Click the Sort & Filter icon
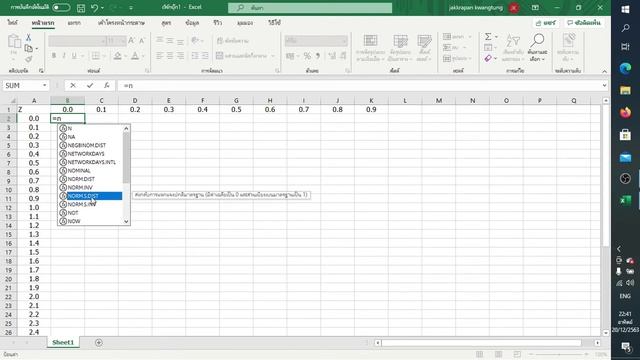Viewport: 640px width, 360px height. pos(513,48)
